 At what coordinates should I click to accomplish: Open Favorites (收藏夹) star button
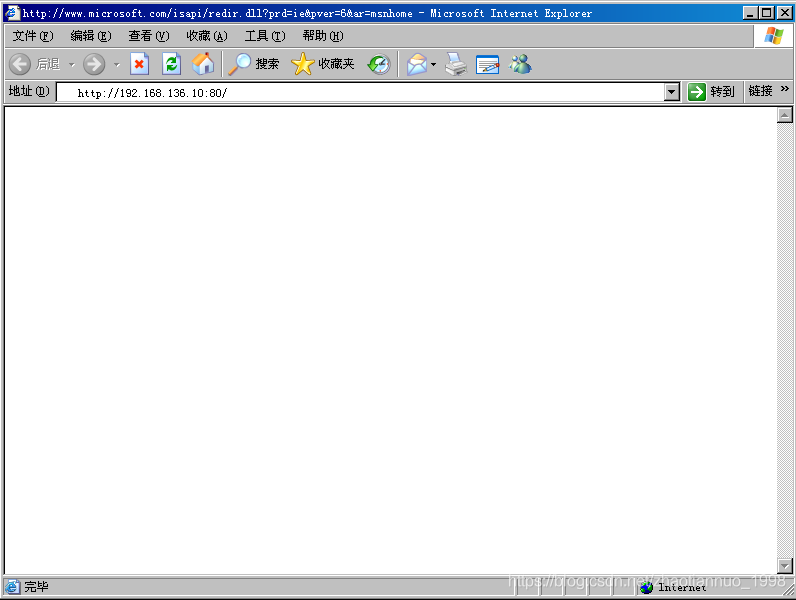tap(322, 64)
